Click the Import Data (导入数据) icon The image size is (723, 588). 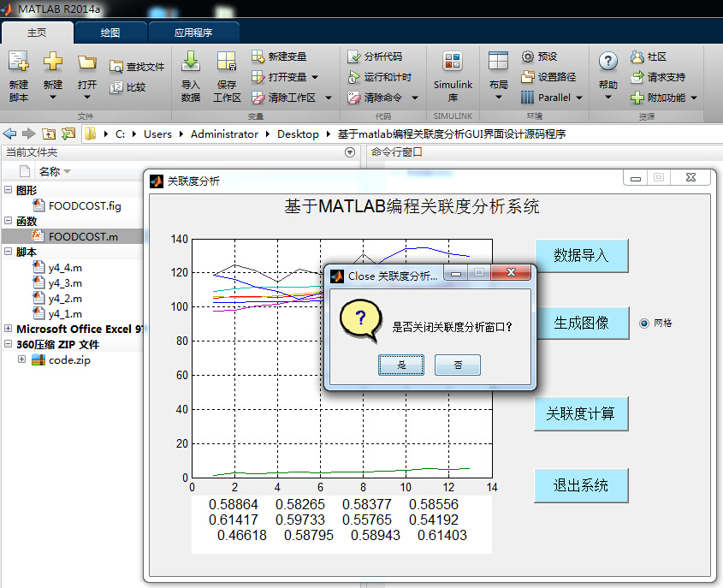[190, 61]
